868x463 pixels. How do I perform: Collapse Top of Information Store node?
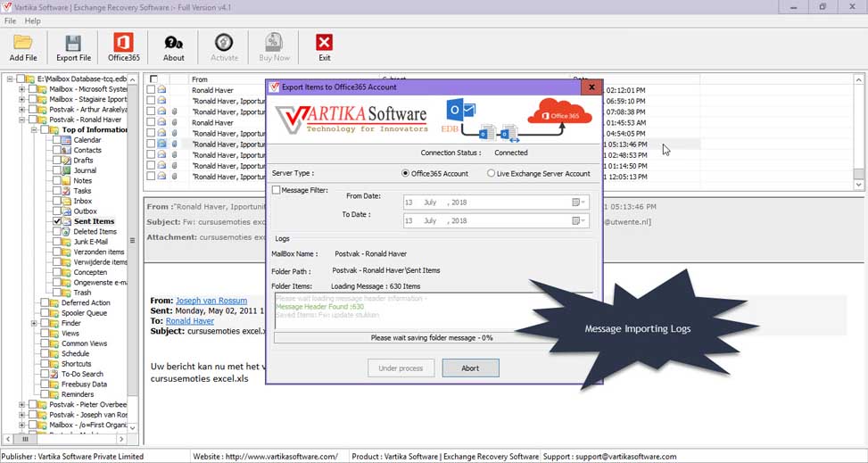click(34, 129)
